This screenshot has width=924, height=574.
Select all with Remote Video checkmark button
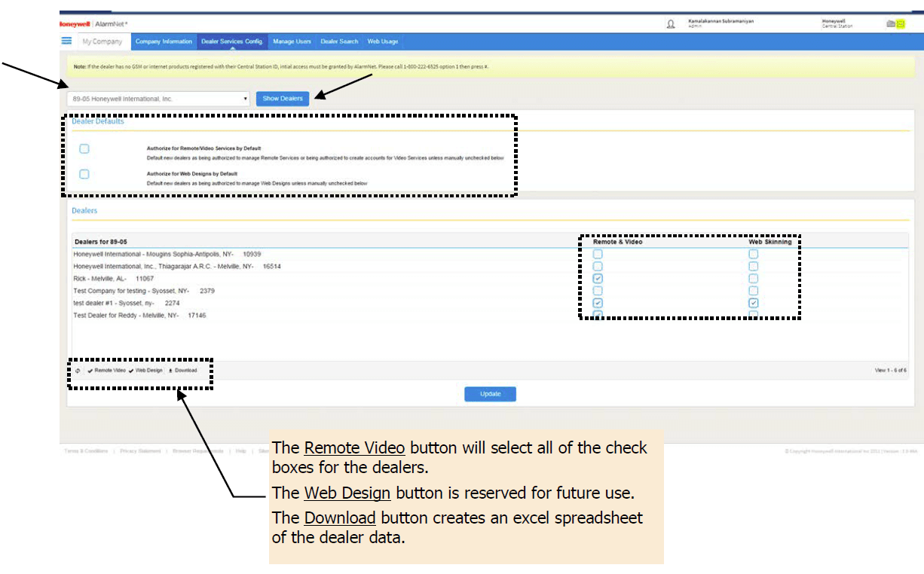pos(106,371)
